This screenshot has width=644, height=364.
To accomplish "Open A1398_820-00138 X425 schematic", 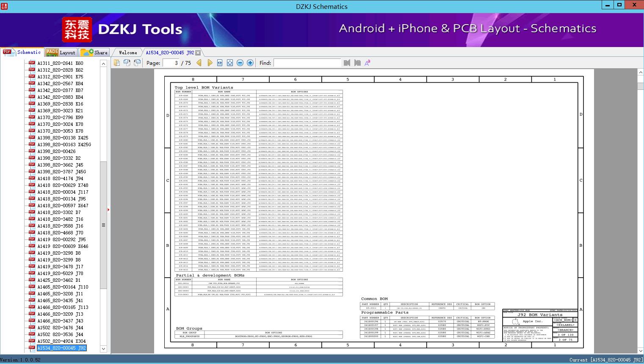I will coord(63,138).
